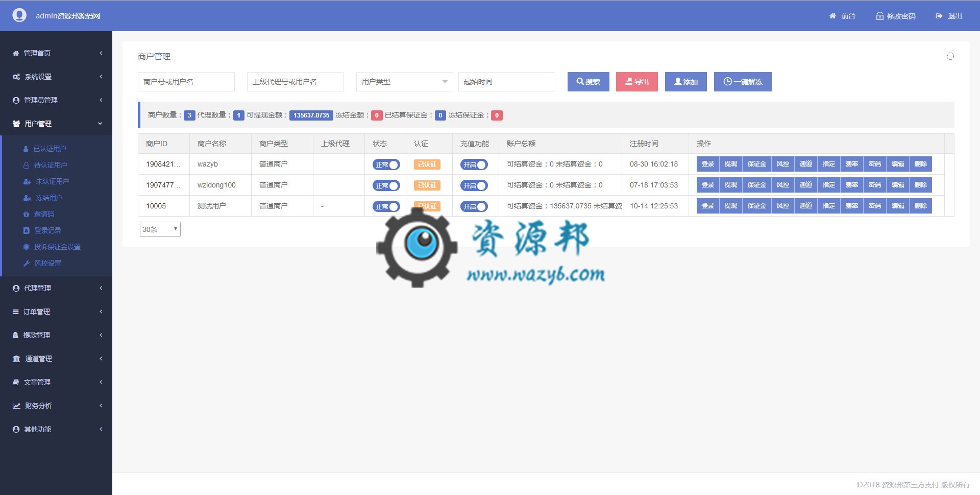The image size is (980, 495).
Task: Click the chart icon of 财务分析
Action: 16,406
